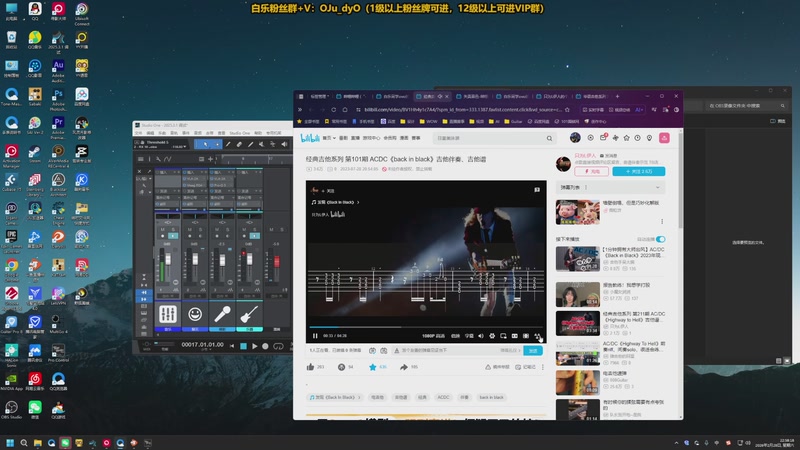Adjust the main output red fader
This screenshot has width=800, height=450.
[x=277, y=262]
